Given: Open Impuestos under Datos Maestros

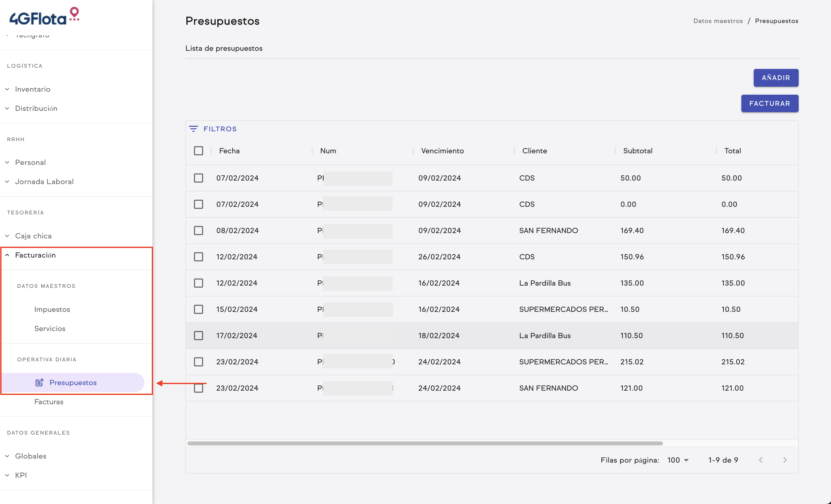Looking at the screenshot, I should pos(52,309).
